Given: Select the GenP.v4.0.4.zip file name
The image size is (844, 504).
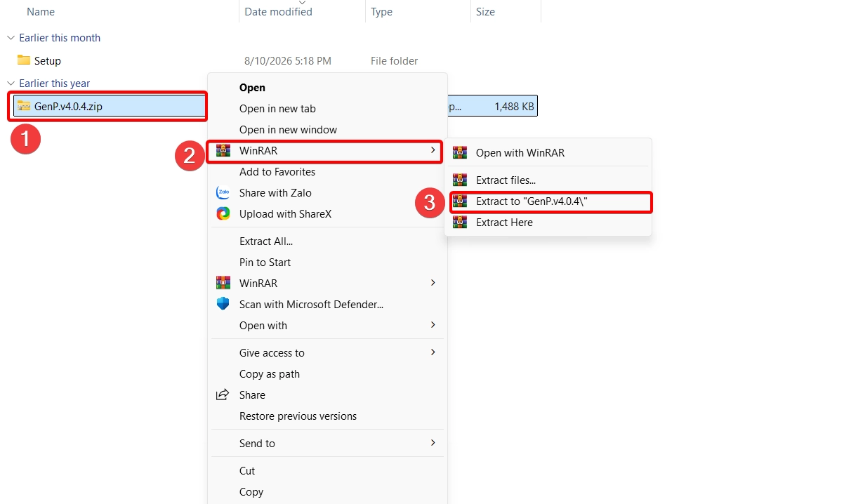Looking at the screenshot, I should tap(68, 107).
